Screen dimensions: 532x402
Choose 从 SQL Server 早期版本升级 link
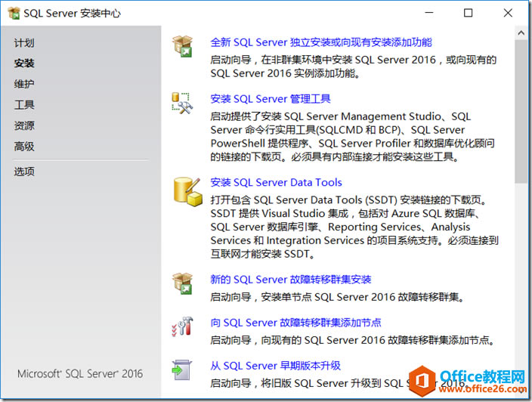pyautogui.click(x=276, y=366)
